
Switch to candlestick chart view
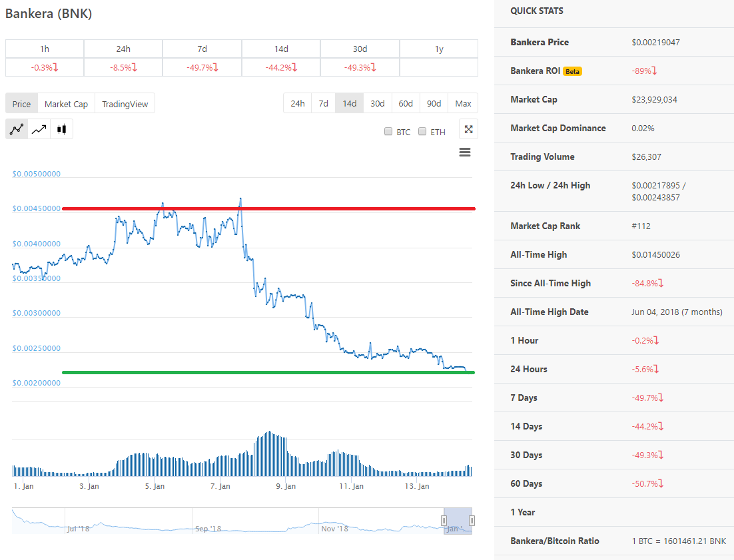pos(61,129)
